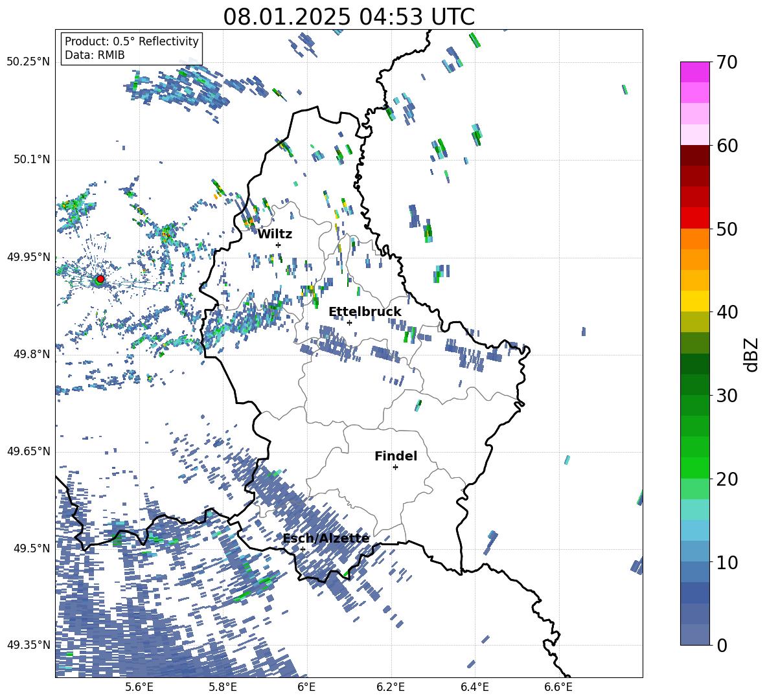Click the Ettelbruck location cross marker
Viewport: 767px width, 700px height.
(x=349, y=322)
